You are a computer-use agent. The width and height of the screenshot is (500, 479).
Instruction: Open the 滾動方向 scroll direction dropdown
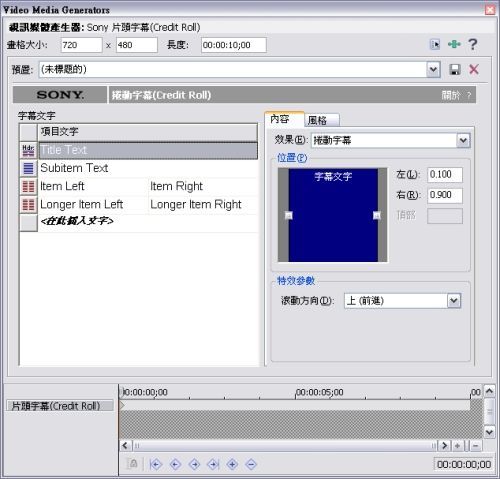tap(453, 301)
